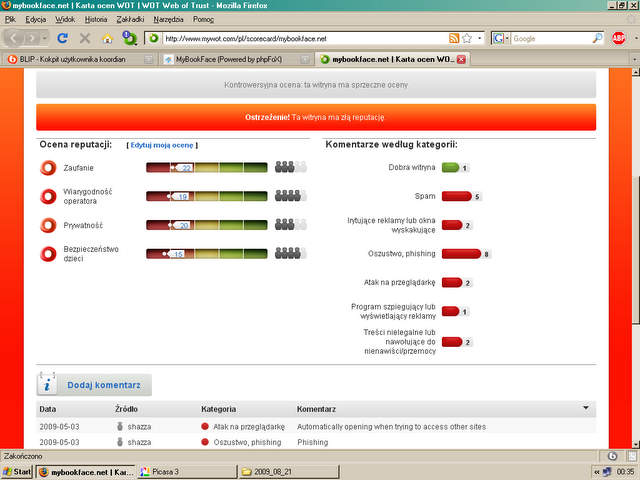Image resolution: width=640 pixels, height=480 pixels.
Task: Open the WOT add-on toolbar icon
Action: pyautogui.click(x=129, y=38)
